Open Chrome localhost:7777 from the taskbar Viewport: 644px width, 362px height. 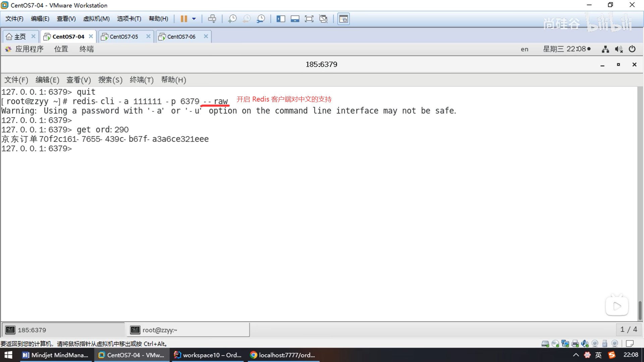[x=283, y=355]
